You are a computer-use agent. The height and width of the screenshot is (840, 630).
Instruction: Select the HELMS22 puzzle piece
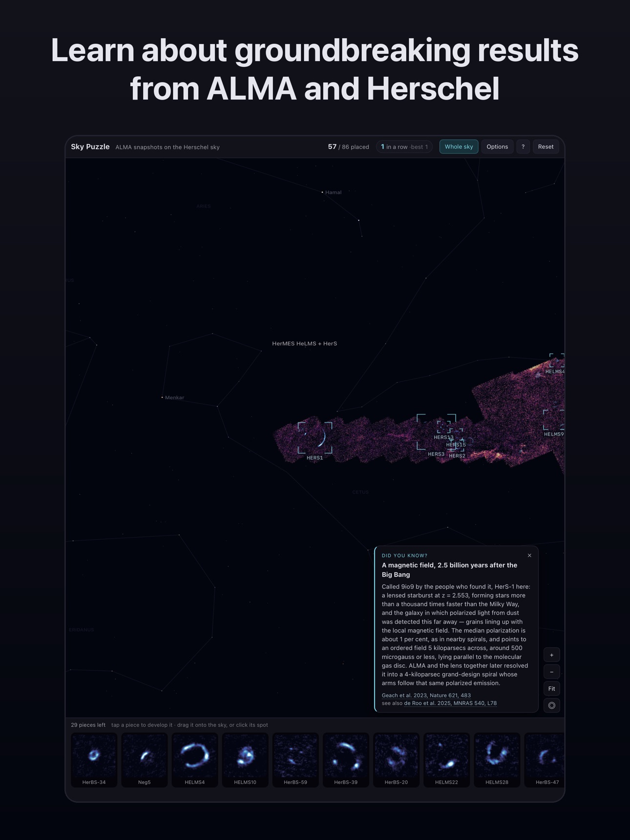(446, 759)
